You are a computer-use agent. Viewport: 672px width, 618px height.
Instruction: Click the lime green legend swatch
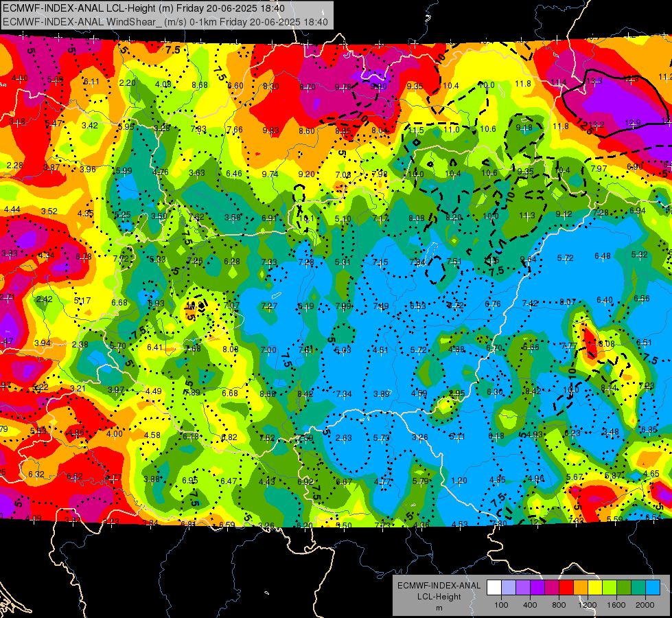[x=610, y=588]
